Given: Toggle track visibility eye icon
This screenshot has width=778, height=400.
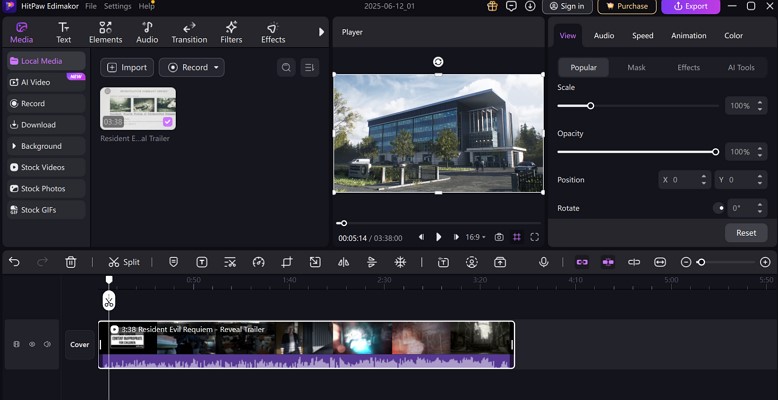Looking at the screenshot, I should (x=32, y=344).
